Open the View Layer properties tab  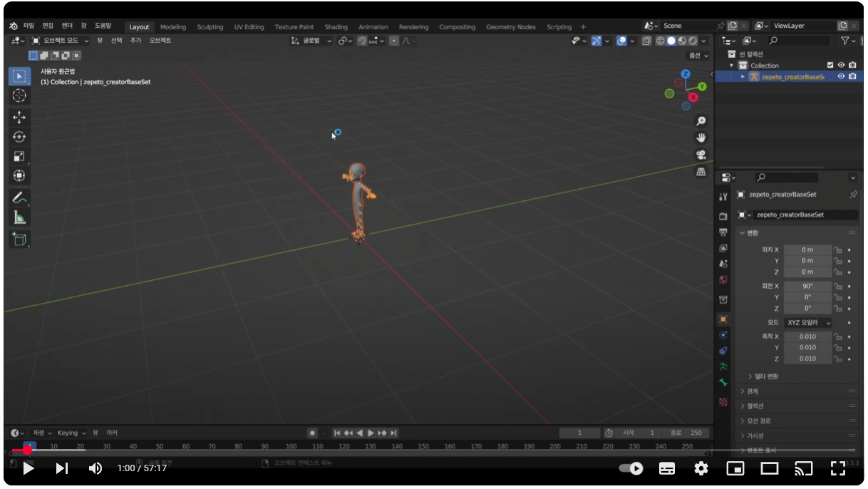coord(723,248)
